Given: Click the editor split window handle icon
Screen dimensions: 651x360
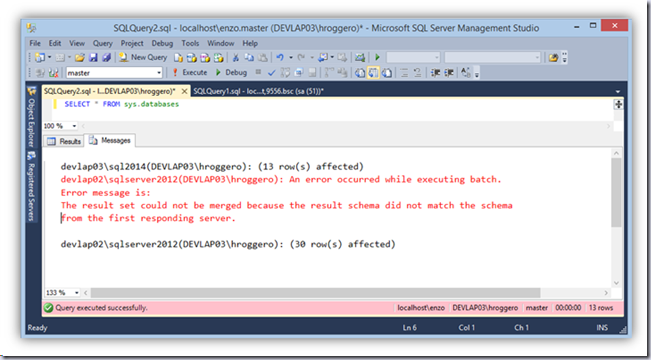Looking at the screenshot, I should click(618, 104).
